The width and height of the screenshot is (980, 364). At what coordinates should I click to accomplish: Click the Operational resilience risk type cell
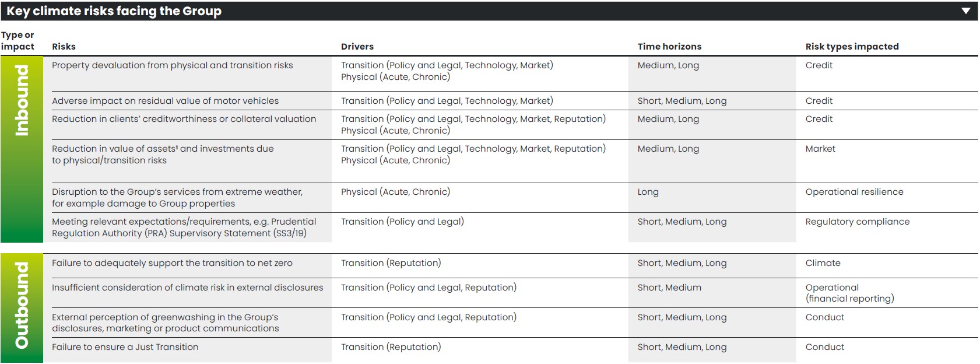854,192
